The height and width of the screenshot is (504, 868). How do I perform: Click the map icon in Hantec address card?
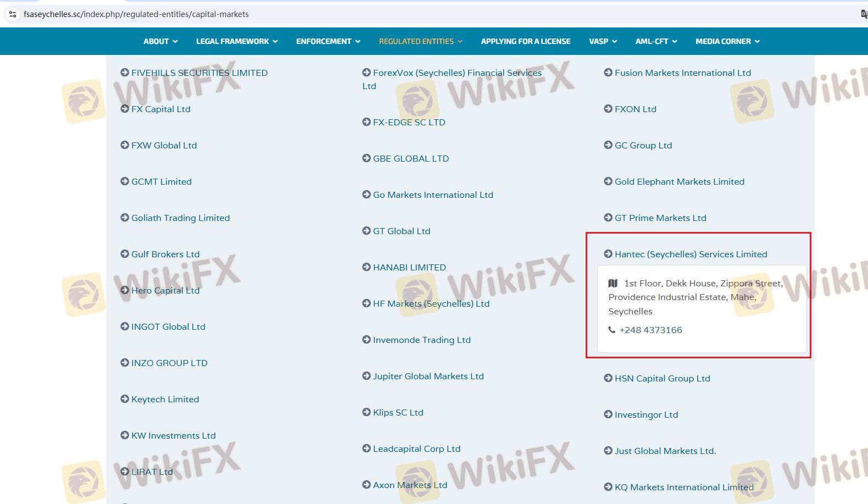pyautogui.click(x=613, y=284)
